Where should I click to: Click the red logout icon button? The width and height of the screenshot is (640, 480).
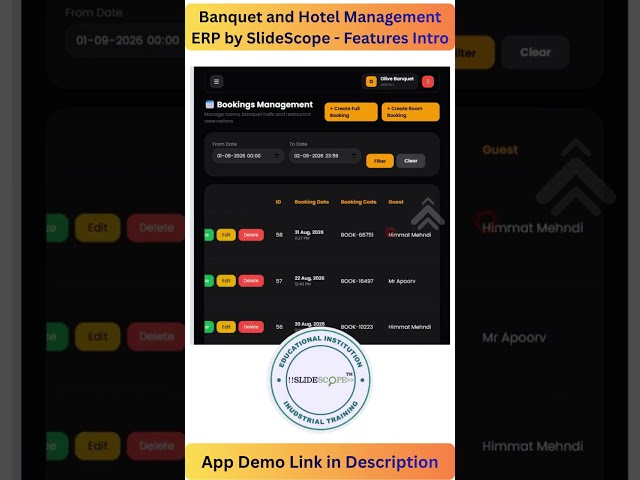[x=427, y=82]
